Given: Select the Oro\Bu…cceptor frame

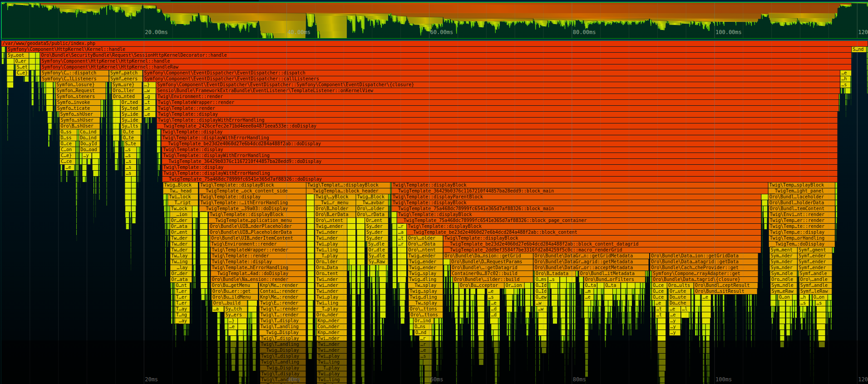Looking at the screenshot, I should coord(481,286).
